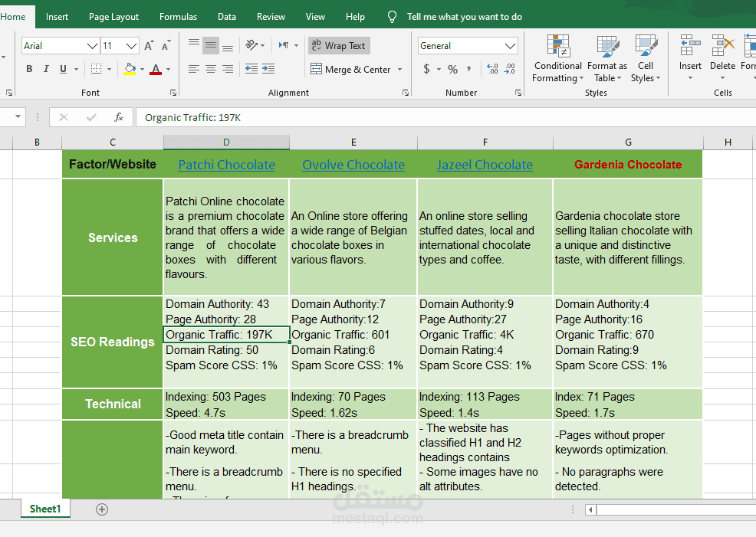Open Underline style dropdown arrow
The width and height of the screenshot is (756, 537).
[76, 70]
